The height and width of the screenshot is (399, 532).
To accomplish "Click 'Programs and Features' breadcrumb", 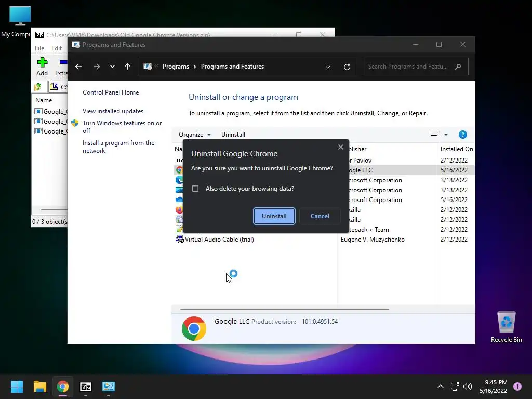I will pos(232,66).
